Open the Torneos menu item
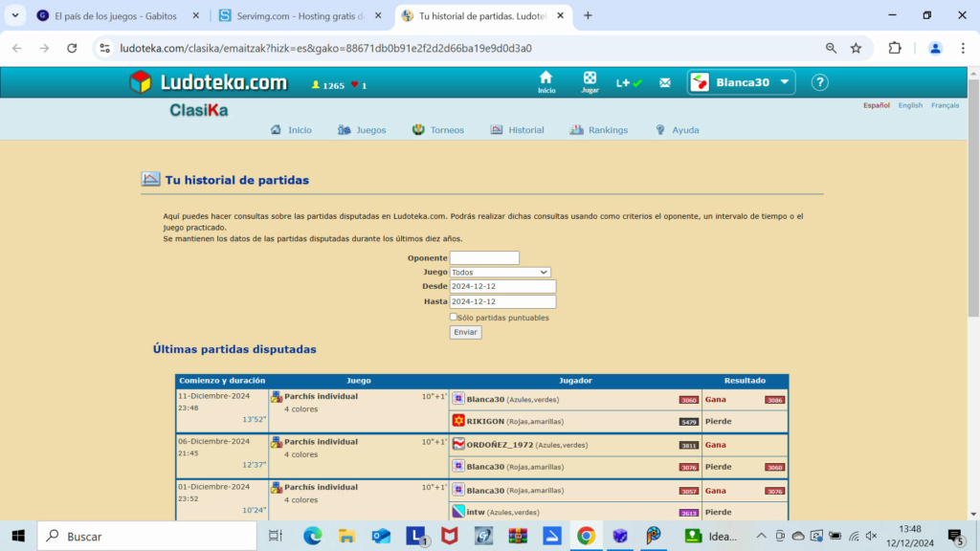 click(438, 130)
